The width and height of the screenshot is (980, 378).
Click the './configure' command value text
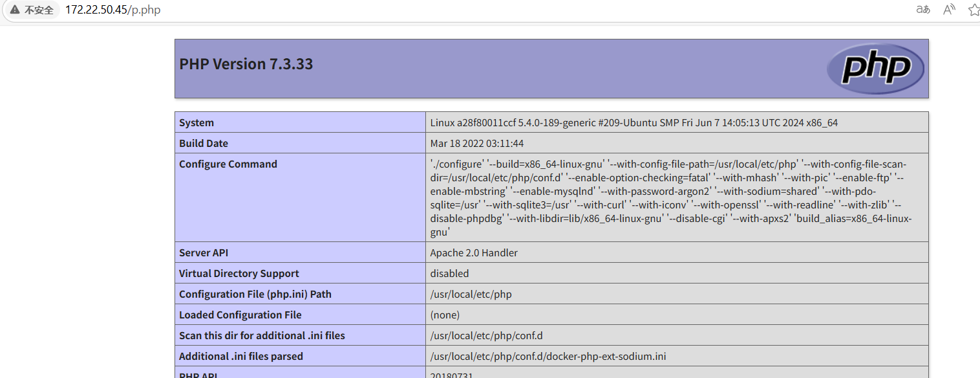pos(672,197)
